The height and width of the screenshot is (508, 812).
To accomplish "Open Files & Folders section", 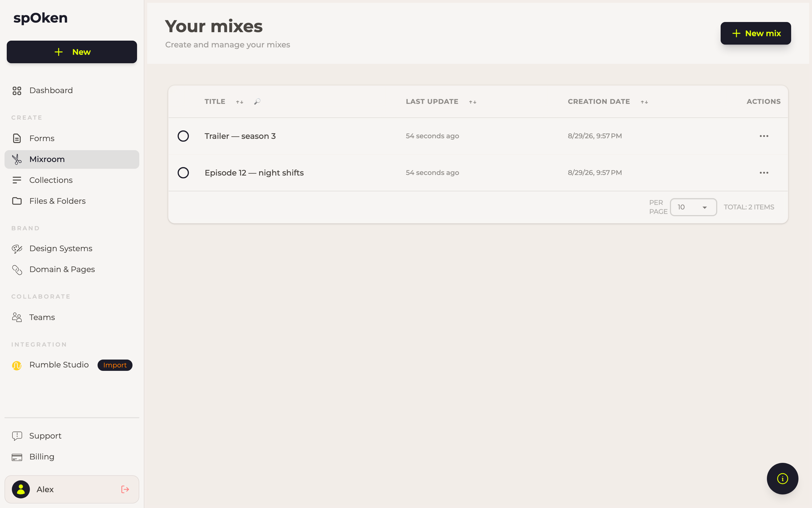I will pos(72,201).
